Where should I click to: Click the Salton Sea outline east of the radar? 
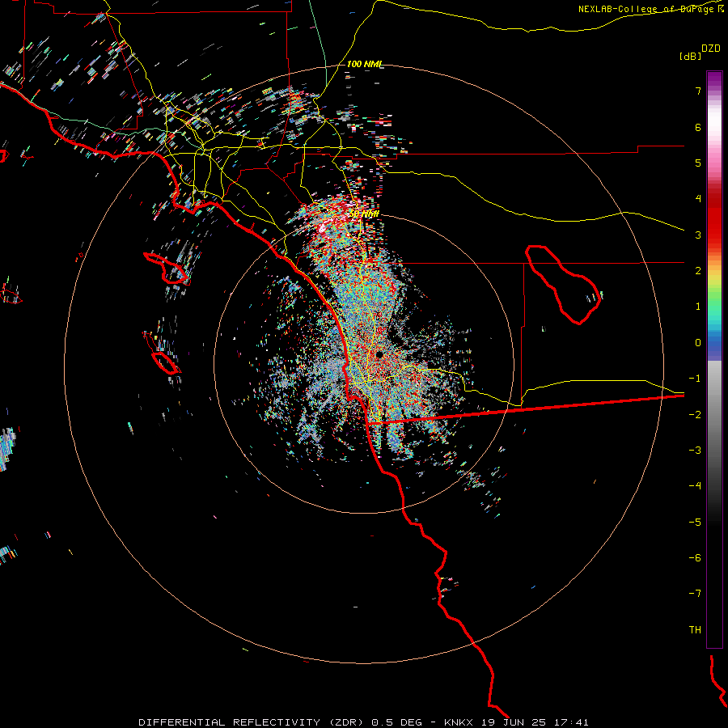pyautogui.click(x=563, y=285)
